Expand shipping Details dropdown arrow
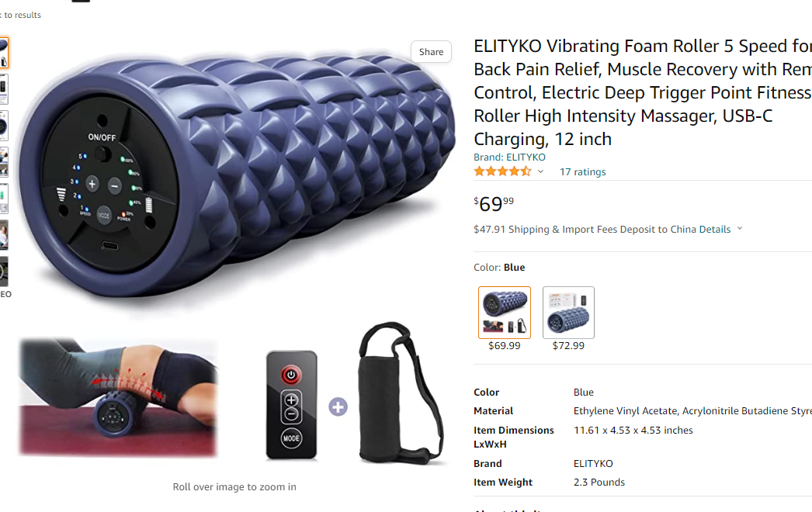This screenshot has height=512, width=812. pyautogui.click(x=740, y=228)
